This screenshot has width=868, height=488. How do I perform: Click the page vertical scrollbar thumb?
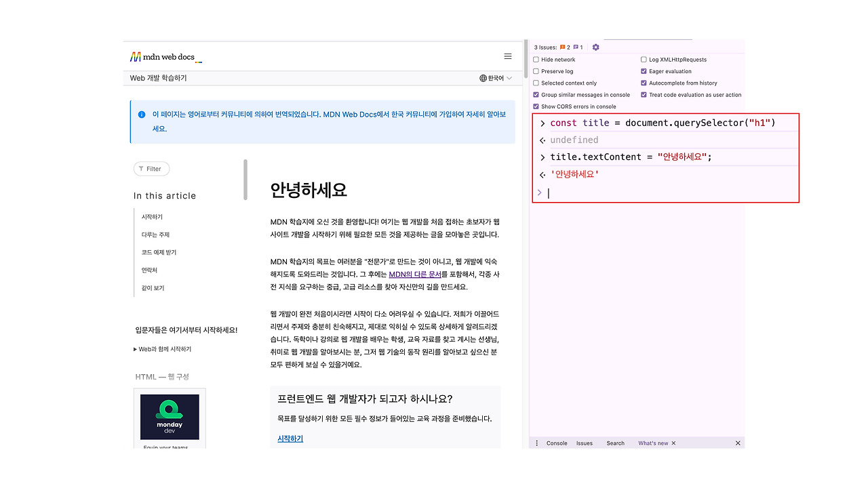click(526, 60)
